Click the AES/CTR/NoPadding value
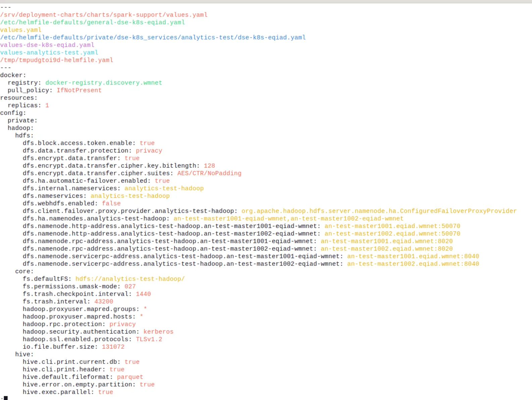Image resolution: width=532 pixels, height=400 pixels. coord(209,173)
